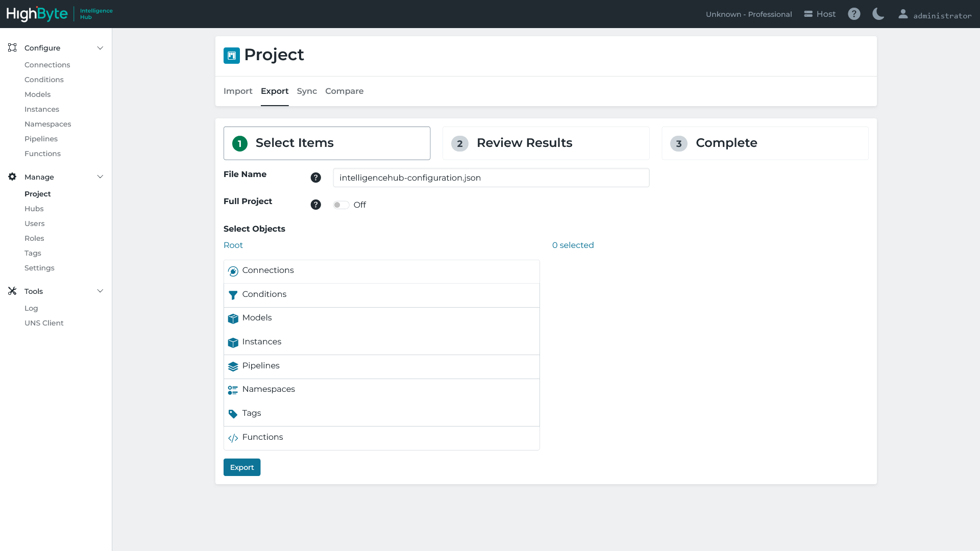Show help tooltip for File Name

tap(316, 178)
